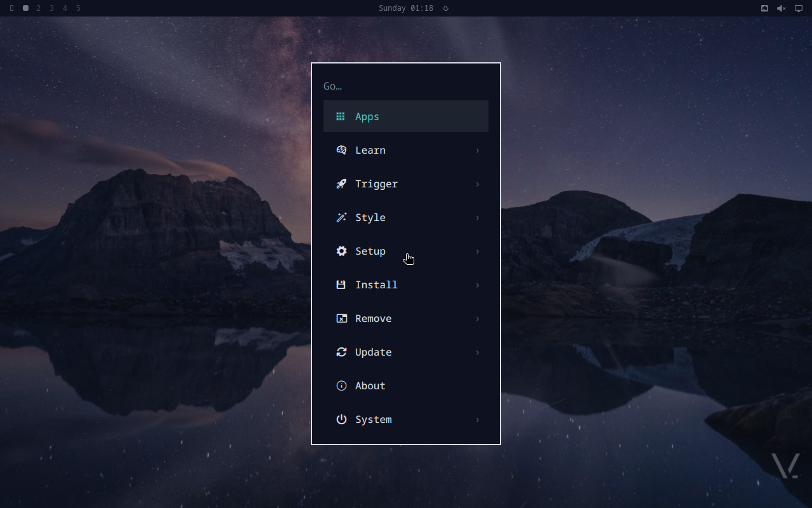Choose the About label
The height and width of the screenshot is (508, 812).
(370, 385)
